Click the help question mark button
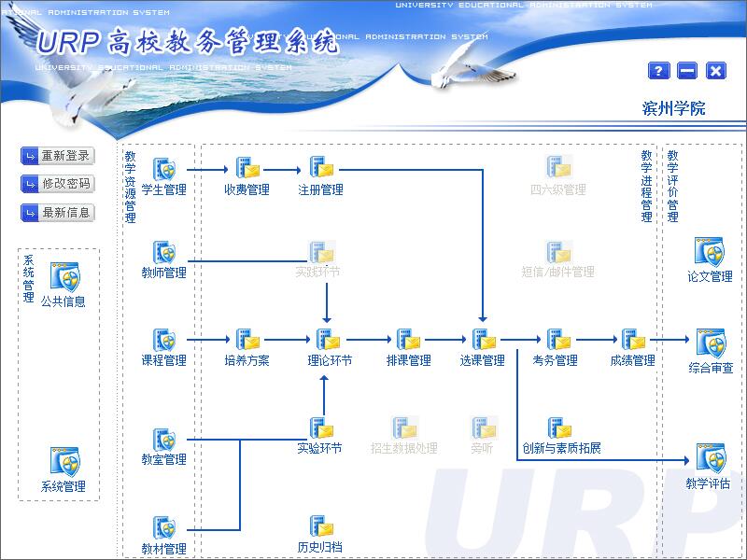 [x=658, y=71]
